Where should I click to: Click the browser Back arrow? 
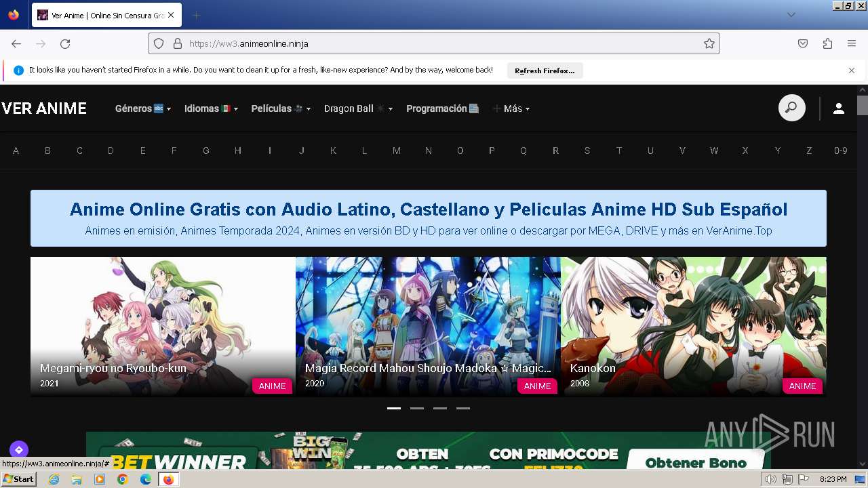pos(16,43)
